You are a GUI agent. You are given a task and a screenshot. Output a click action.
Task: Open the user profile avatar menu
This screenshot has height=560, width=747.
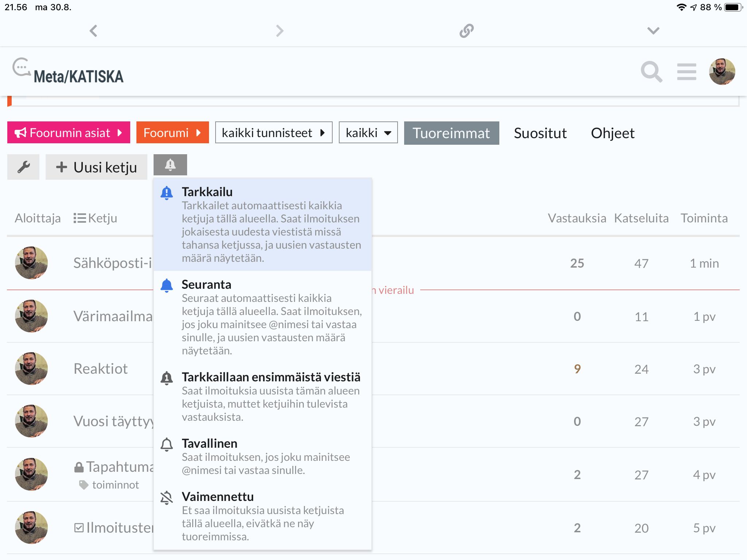[721, 72]
